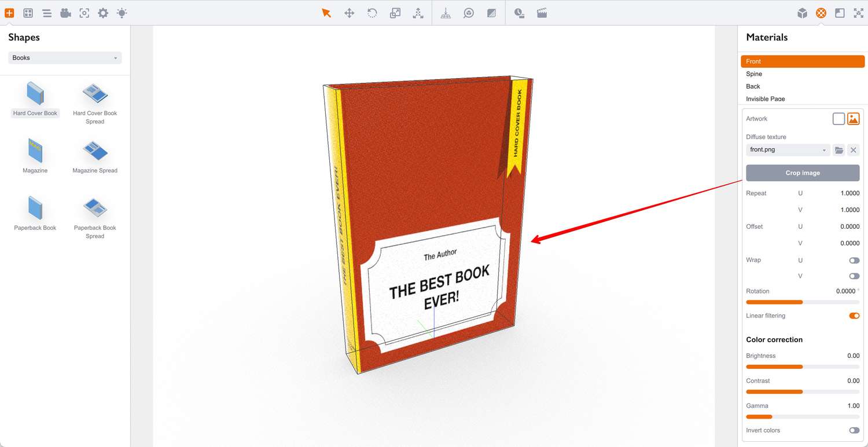Select the move tool
868x447 pixels.
pyautogui.click(x=350, y=13)
